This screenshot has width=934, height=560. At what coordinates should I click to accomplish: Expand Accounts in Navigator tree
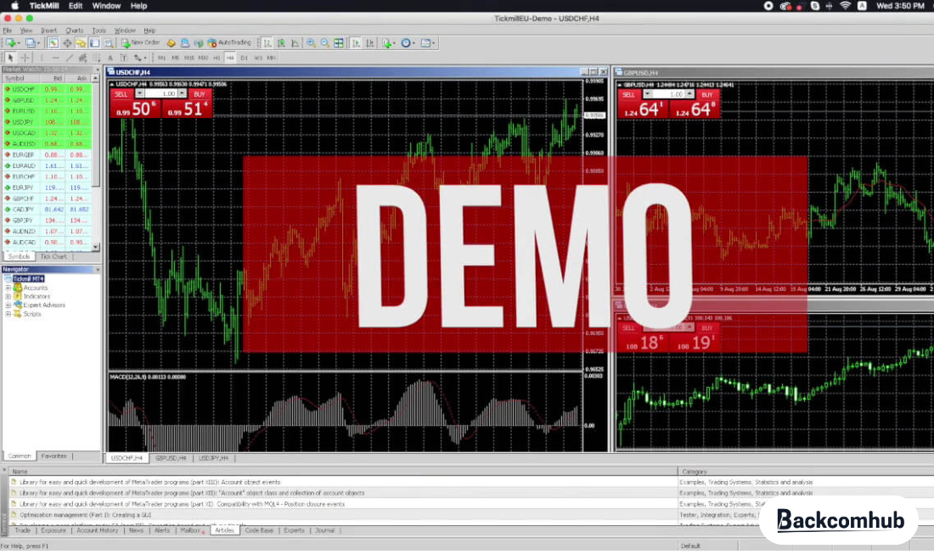coord(8,288)
